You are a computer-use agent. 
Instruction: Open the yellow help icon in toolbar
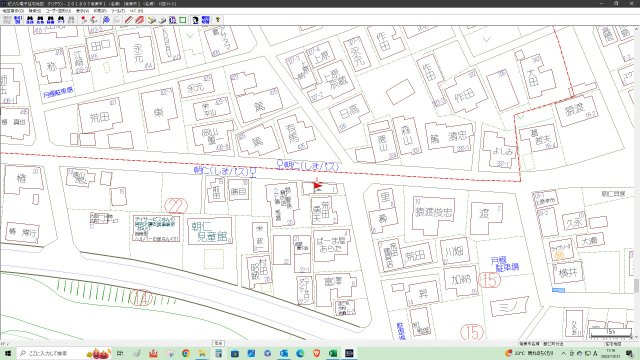pos(218,20)
